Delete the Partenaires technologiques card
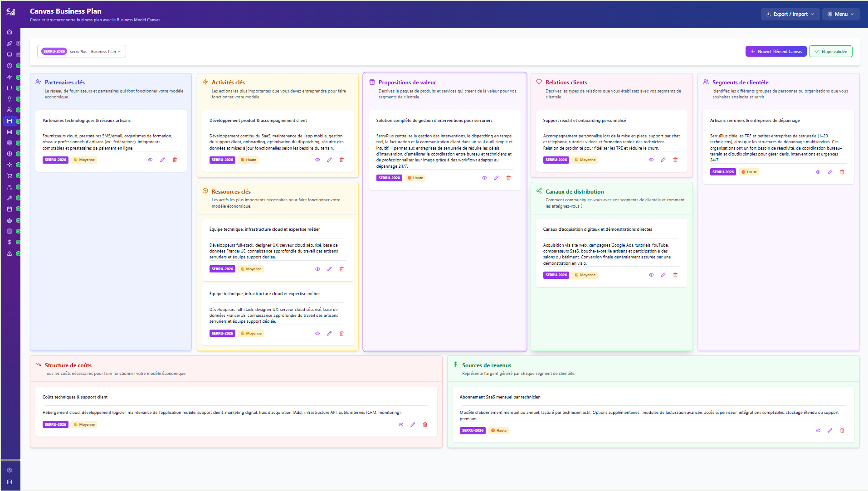This screenshot has width=868, height=491. [175, 160]
